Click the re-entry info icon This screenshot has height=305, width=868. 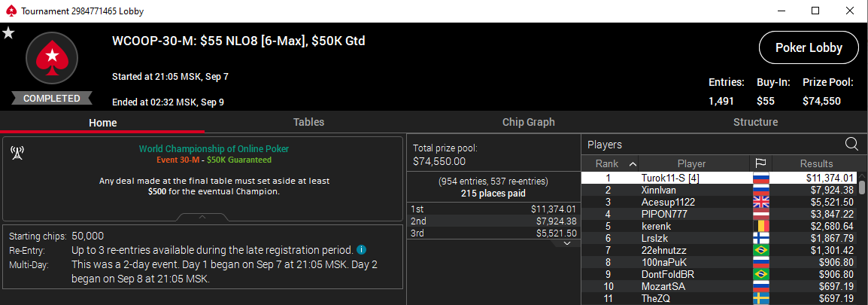pyautogui.click(x=360, y=249)
